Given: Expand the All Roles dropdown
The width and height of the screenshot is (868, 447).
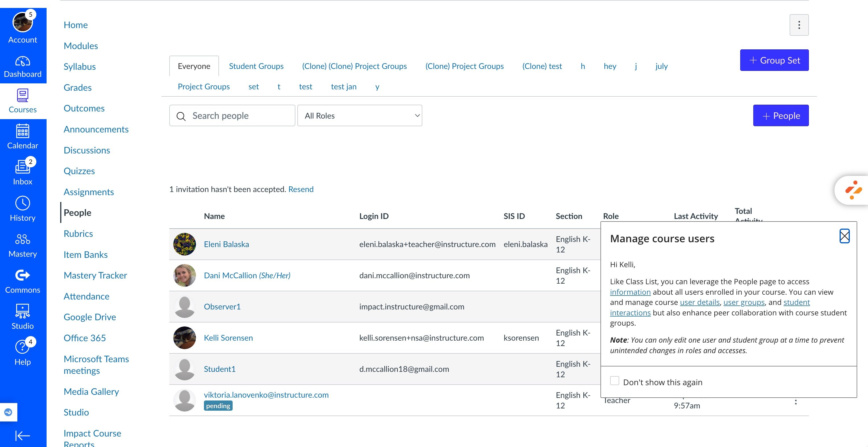Looking at the screenshot, I should coord(360,115).
